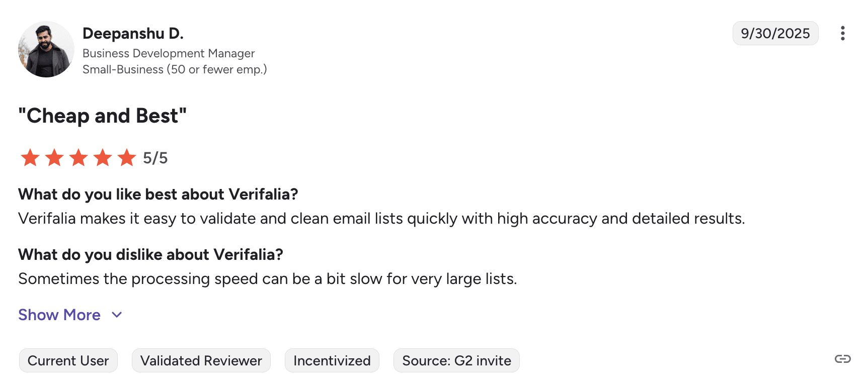
Task: Click the chevron beside Show More
Action: coord(117,315)
